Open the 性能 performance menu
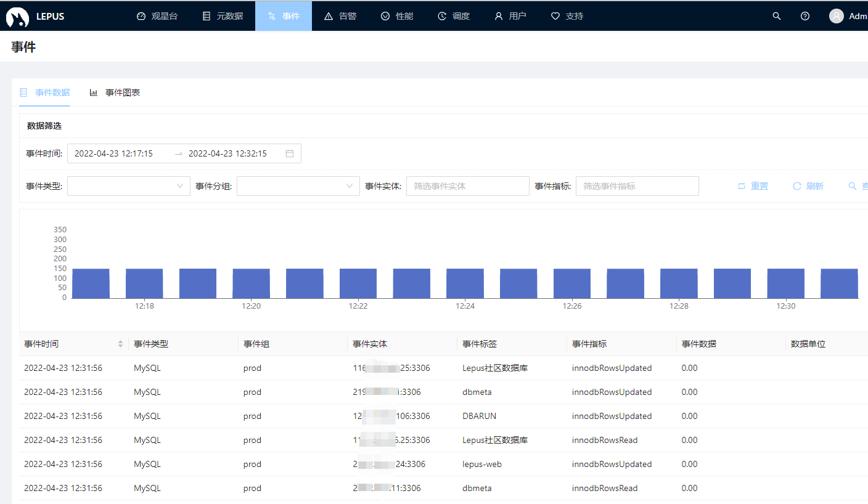The height and width of the screenshot is (504, 868). (397, 16)
